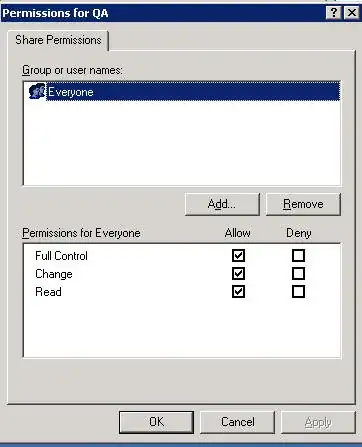This screenshot has width=362, height=447.
Task: Uncheck Allow for Change permission
Action: coord(238,274)
